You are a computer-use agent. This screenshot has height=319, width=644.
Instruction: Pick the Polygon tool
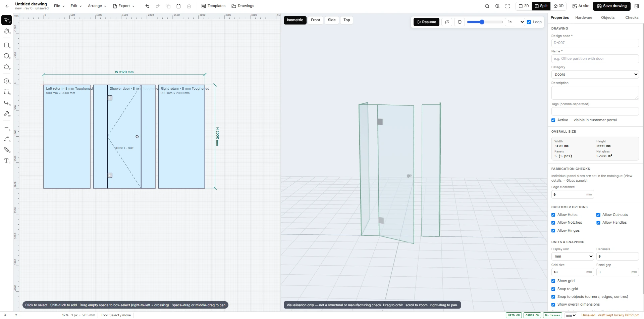point(6,67)
